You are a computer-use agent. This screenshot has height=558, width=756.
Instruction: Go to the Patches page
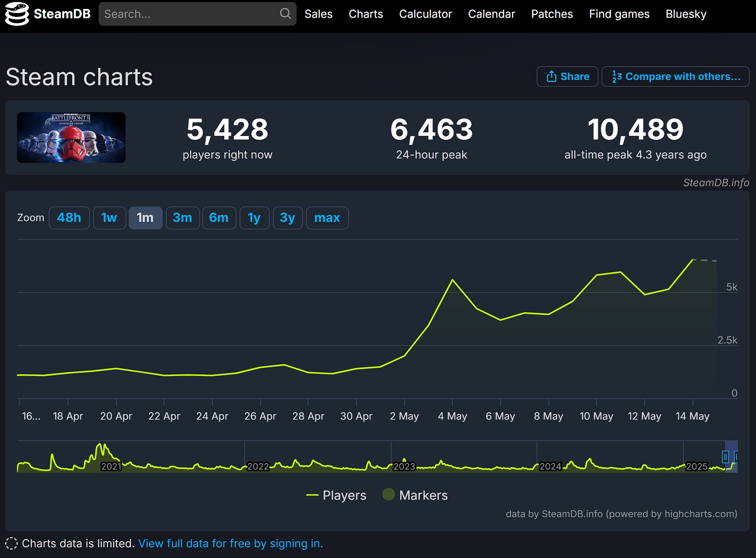coord(552,14)
